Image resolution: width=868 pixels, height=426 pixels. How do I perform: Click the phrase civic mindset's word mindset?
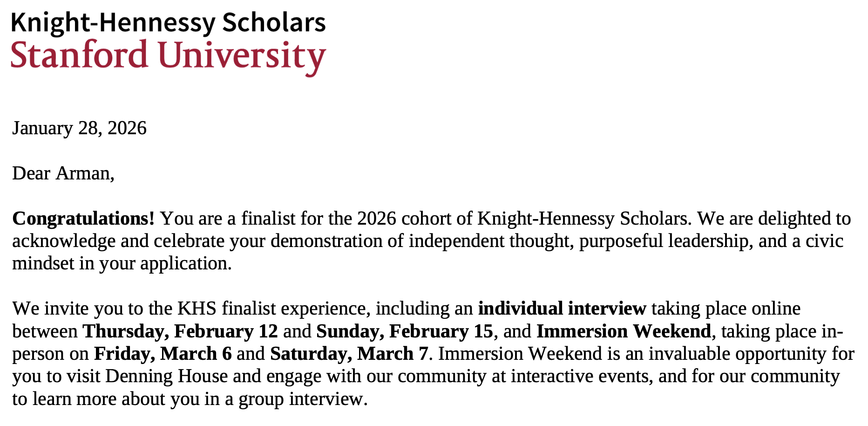coord(43,263)
